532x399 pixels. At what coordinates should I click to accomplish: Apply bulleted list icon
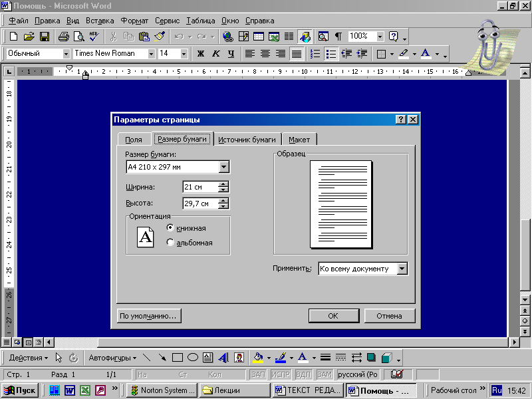tap(331, 54)
